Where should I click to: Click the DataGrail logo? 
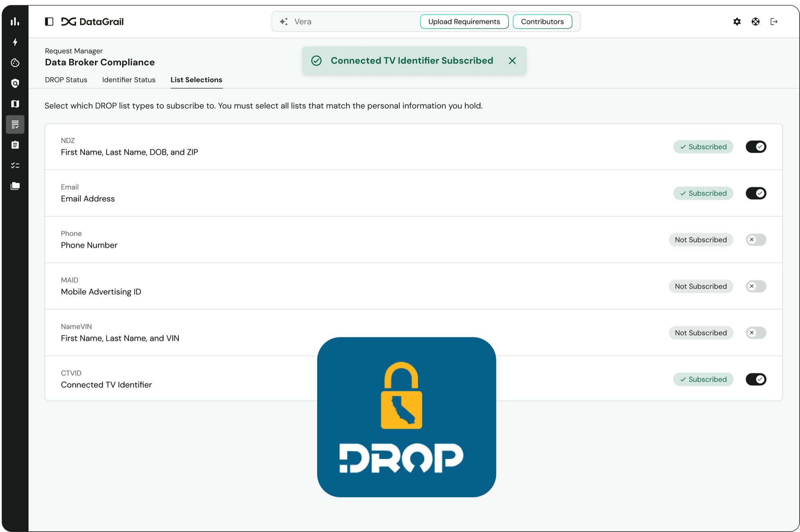pos(92,22)
